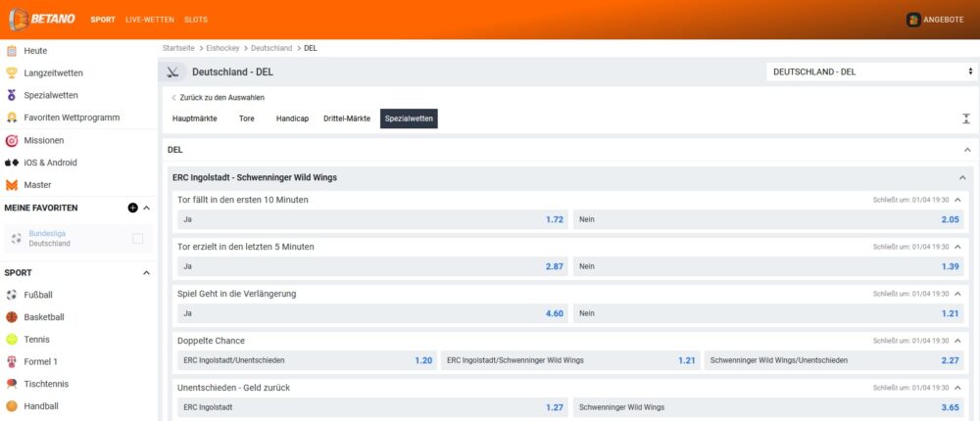Click the Fußball sport icon
980x421 pixels.
(12, 295)
